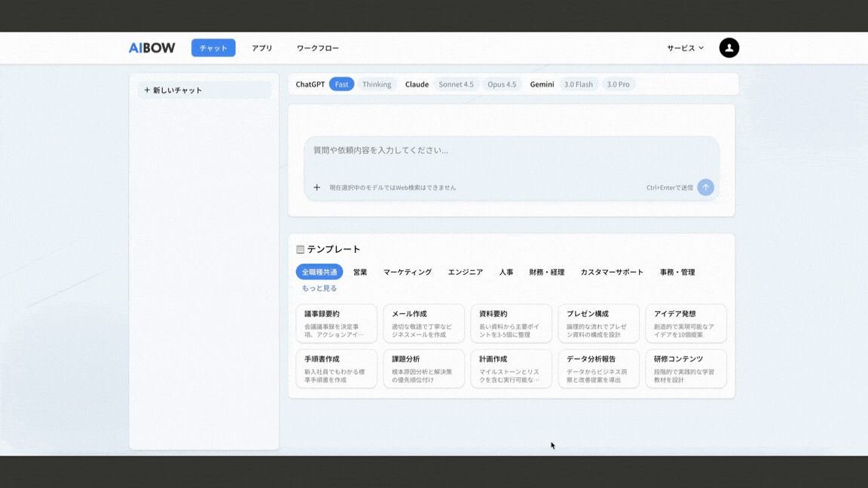The image size is (868, 488).
Task: Open the 議事録要約 template card
Action: coord(336,323)
